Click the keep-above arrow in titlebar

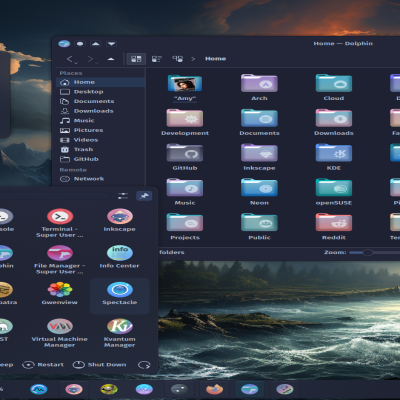(x=96, y=44)
